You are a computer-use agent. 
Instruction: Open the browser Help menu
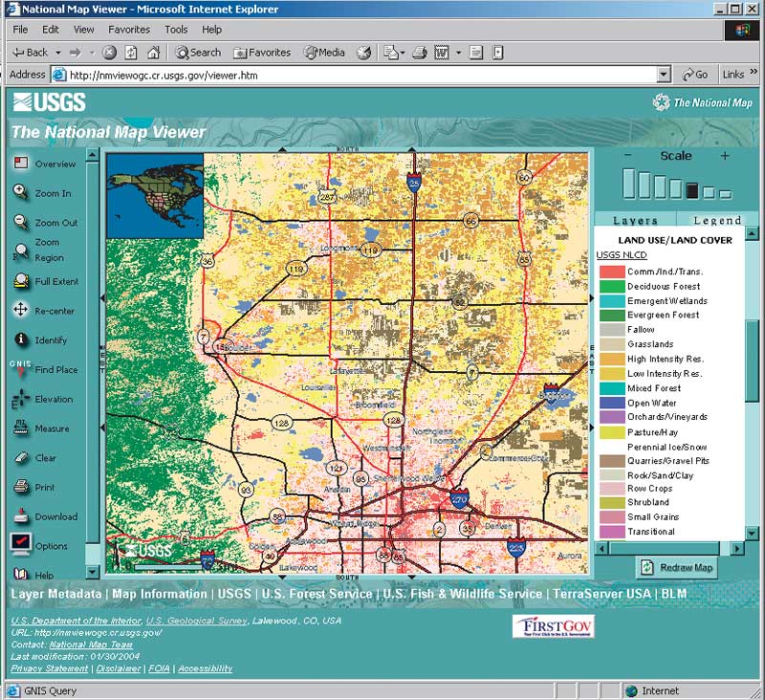click(x=211, y=30)
